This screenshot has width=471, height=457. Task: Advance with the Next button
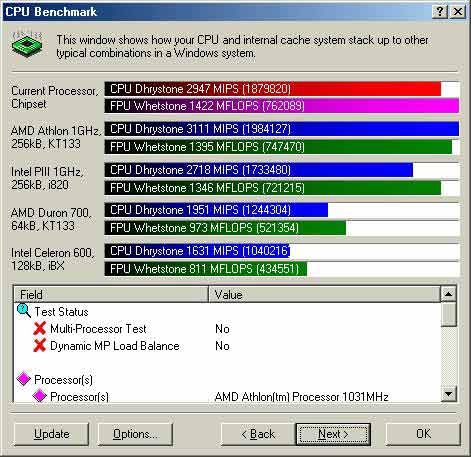(333, 434)
